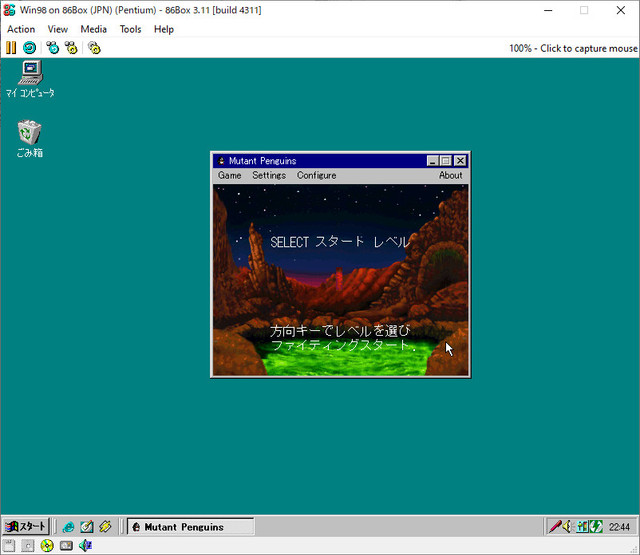
Task: Click the display settings tray icon
Action: (x=582, y=527)
